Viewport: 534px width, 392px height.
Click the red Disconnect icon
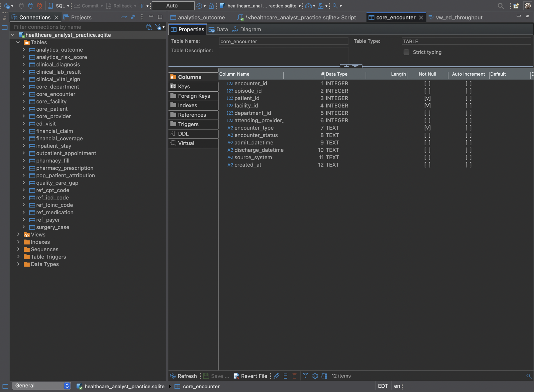[x=40, y=6]
